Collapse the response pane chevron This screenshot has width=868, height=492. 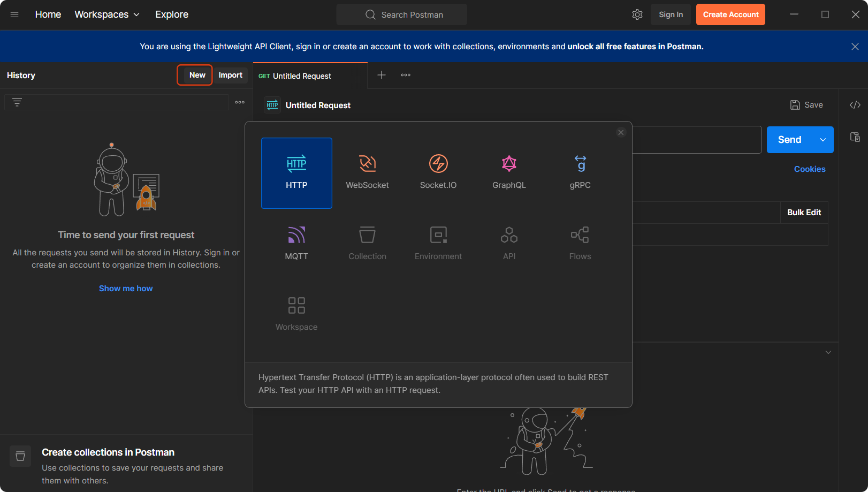pyautogui.click(x=828, y=352)
